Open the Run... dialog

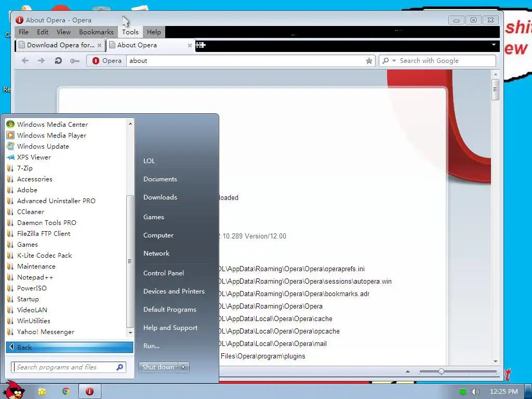[x=151, y=346]
